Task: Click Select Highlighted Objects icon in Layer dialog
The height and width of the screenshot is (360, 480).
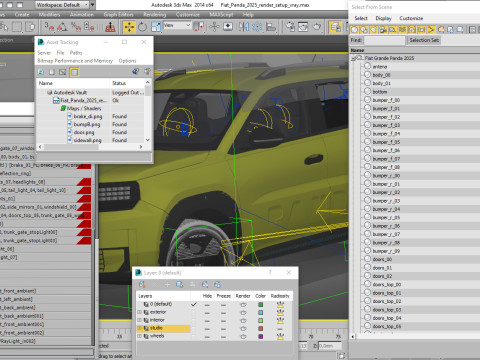Action: pyautogui.click(x=180, y=284)
